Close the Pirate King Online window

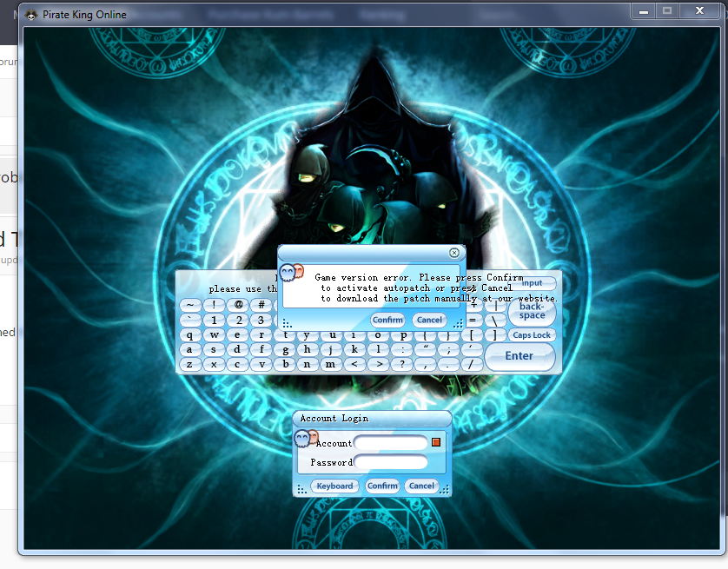click(699, 11)
